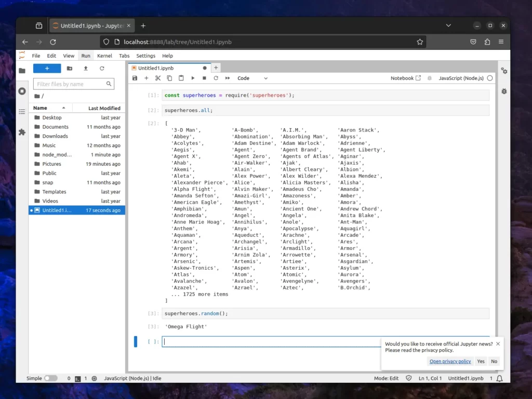This screenshot has width=532, height=399.
Task: Open the Edit menu
Action: pos(51,56)
